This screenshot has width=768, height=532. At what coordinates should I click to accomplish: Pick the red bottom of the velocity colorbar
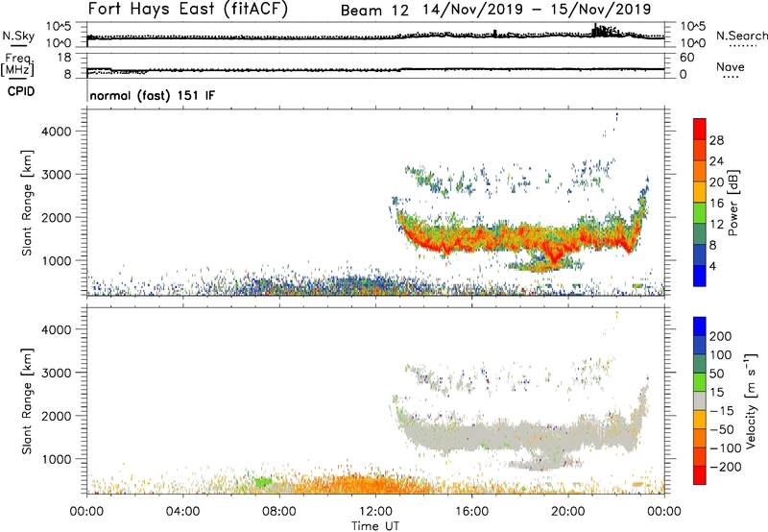(700, 475)
